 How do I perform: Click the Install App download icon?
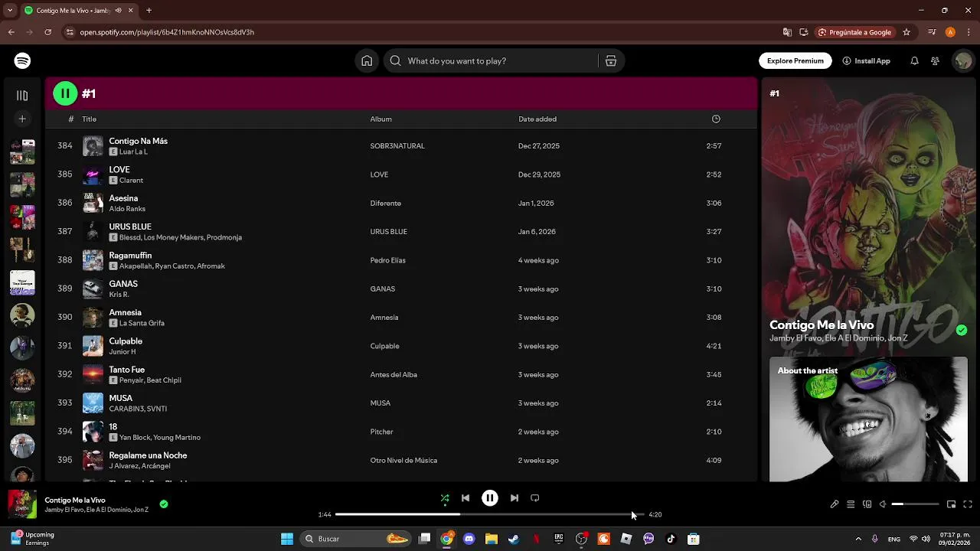(846, 60)
